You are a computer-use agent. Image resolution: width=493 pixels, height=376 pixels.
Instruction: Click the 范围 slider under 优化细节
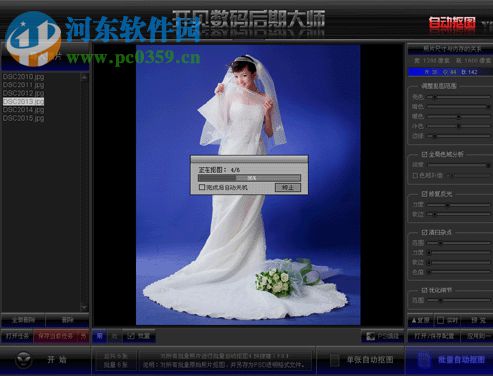(459, 300)
